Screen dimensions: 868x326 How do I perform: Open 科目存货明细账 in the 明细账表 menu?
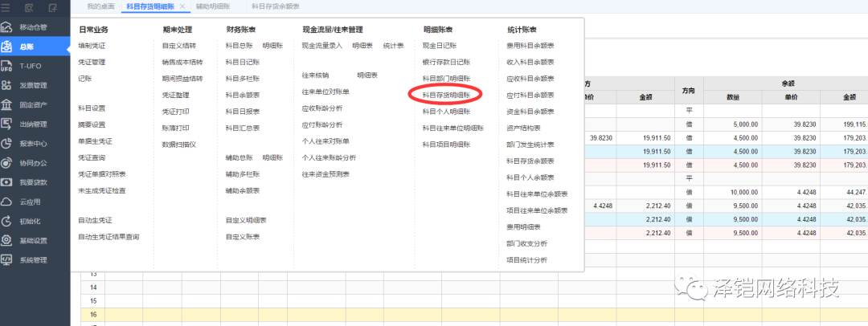447,95
